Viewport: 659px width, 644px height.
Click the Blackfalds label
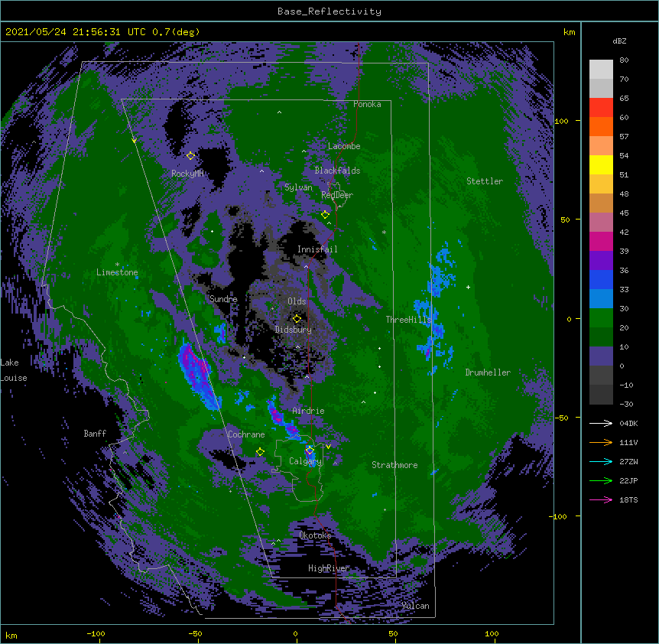[337, 171]
